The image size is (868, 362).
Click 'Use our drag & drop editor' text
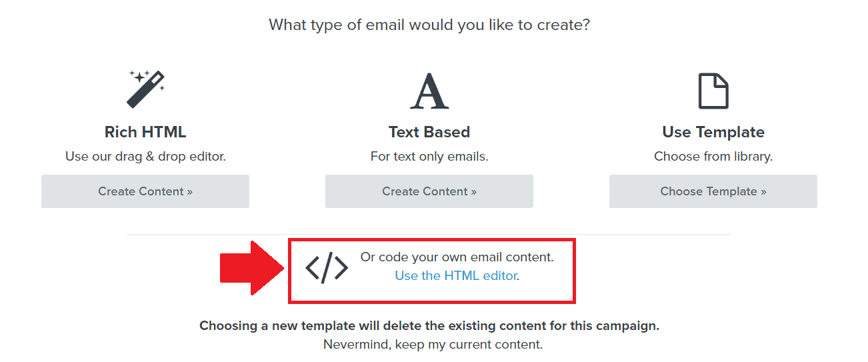pyautogui.click(x=145, y=157)
